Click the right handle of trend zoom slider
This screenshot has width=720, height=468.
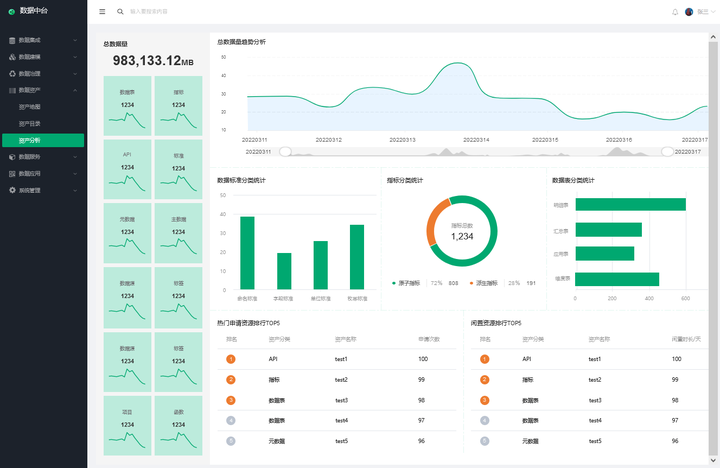point(667,152)
